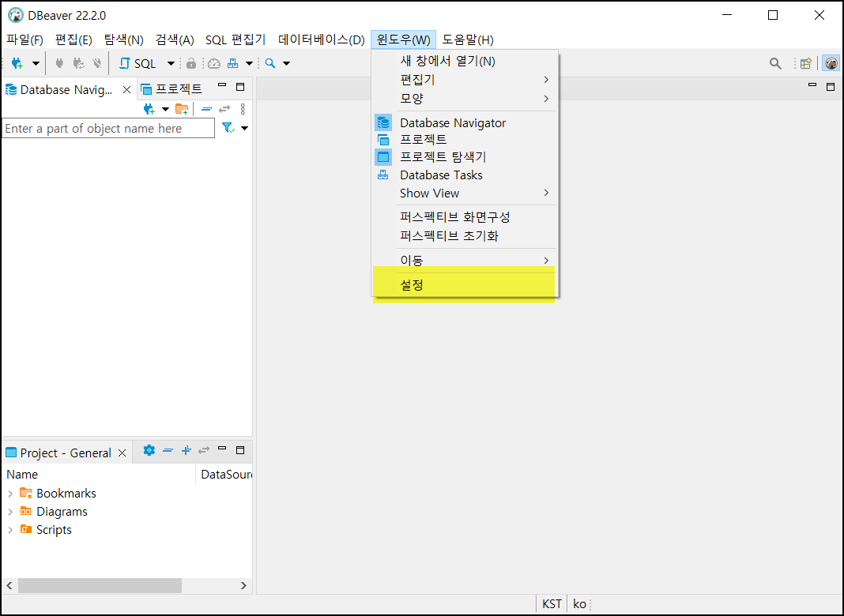Expand the Bookmarks tree node
The height and width of the screenshot is (616, 844).
pos(10,494)
